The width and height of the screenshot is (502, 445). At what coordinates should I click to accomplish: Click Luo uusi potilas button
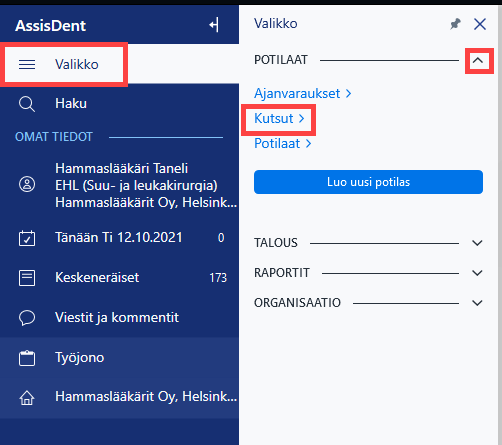(x=368, y=182)
